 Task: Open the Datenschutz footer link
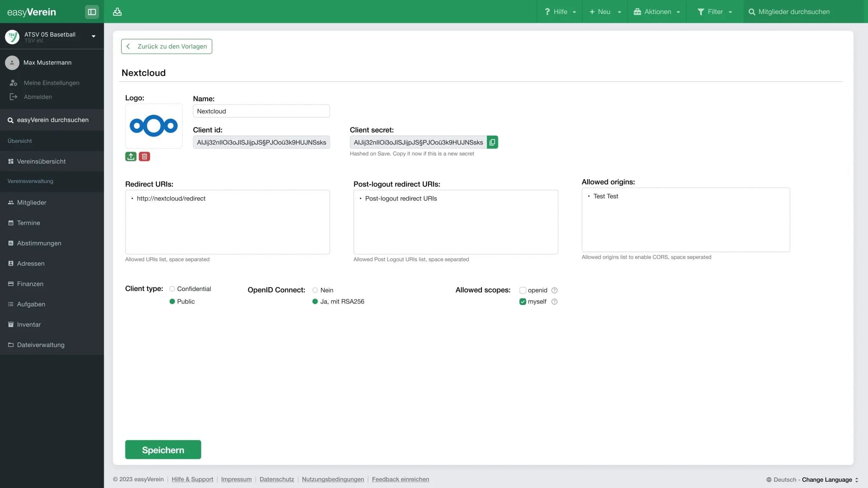click(x=277, y=480)
